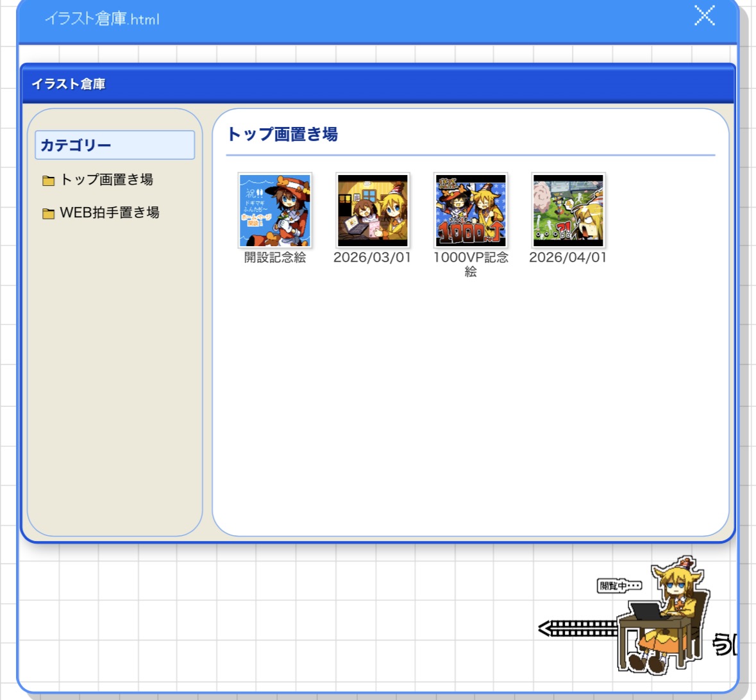756x700 pixels.
Task: Click the folder icon beside トップ画置き場
Action: pyautogui.click(x=48, y=181)
